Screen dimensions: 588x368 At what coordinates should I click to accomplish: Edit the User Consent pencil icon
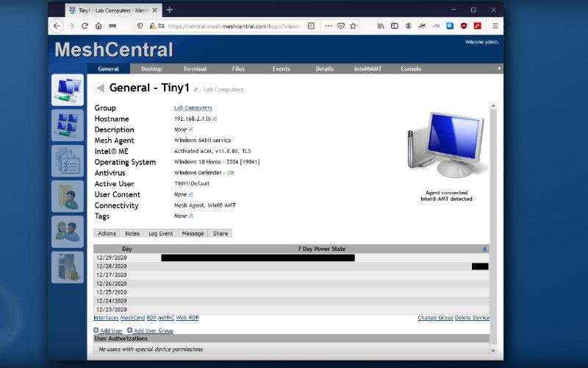click(x=190, y=194)
